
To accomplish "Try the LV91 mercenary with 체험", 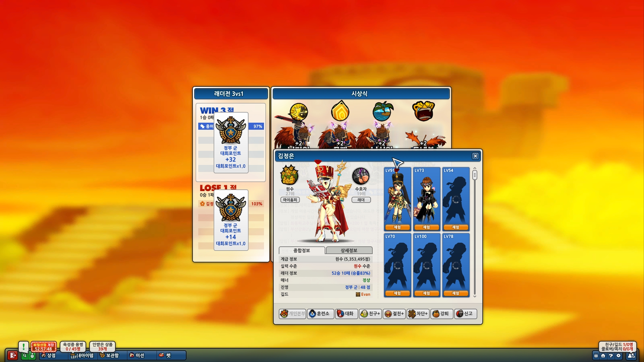I will 397,227.
